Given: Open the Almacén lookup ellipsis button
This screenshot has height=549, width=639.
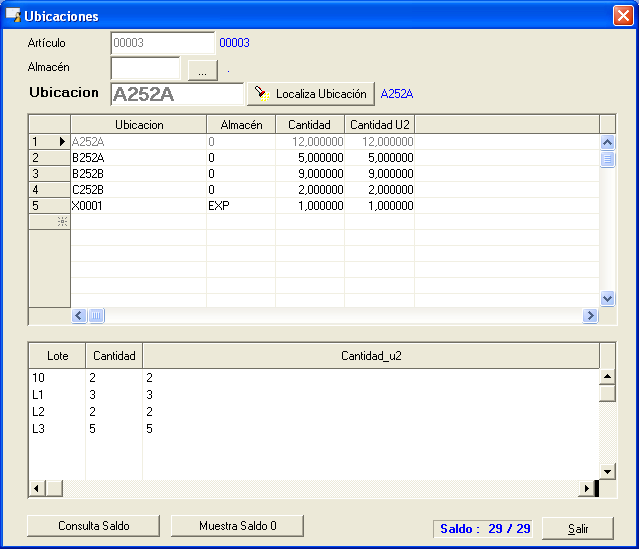Looking at the screenshot, I should 203,71.
